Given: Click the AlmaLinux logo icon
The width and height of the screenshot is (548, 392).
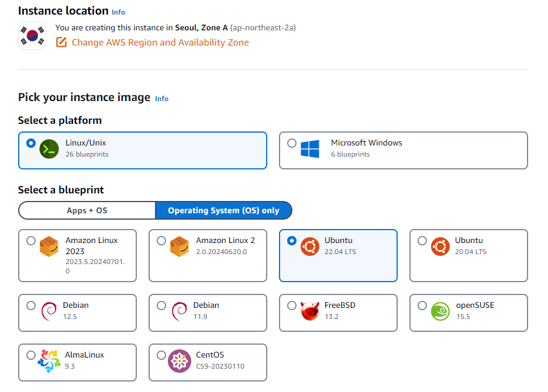Looking at the screenshot, I should [49, 361].
